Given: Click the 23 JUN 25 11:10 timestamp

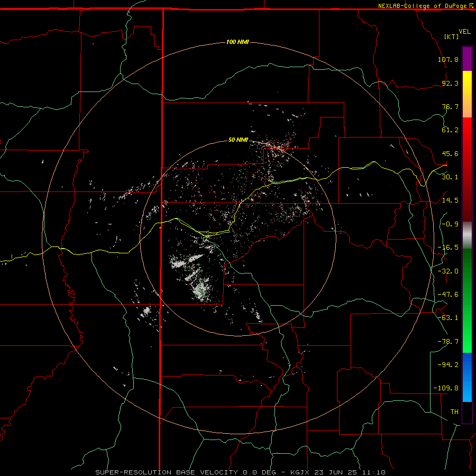Looking at the screenshot, I should [350, 472].
